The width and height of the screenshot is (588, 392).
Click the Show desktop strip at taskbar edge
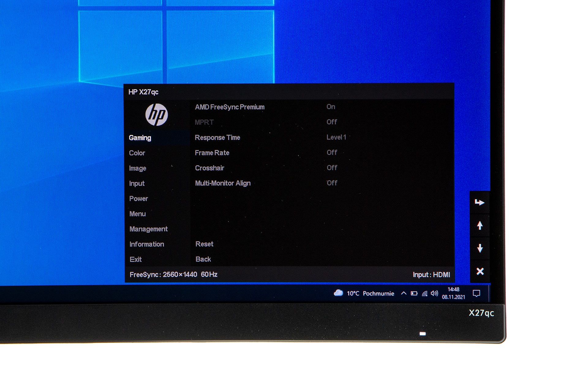pos(489,293)
